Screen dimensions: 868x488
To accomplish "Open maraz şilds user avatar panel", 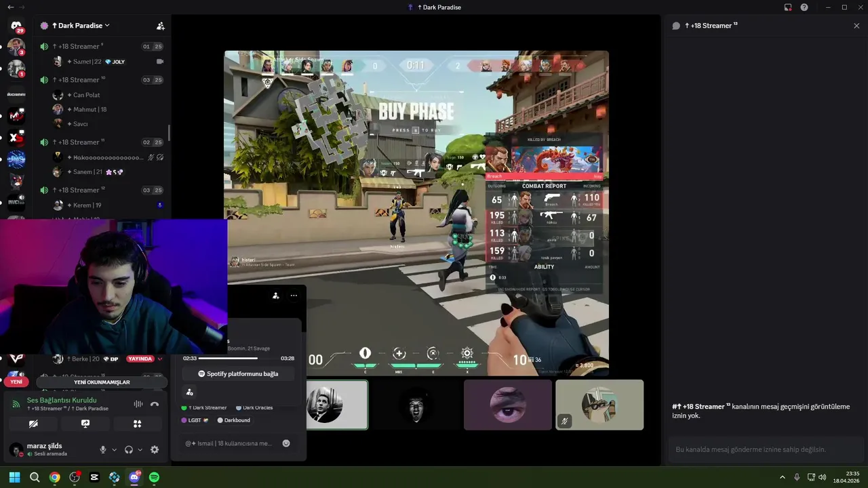I will pyautogui.click(x=16, y=449).
